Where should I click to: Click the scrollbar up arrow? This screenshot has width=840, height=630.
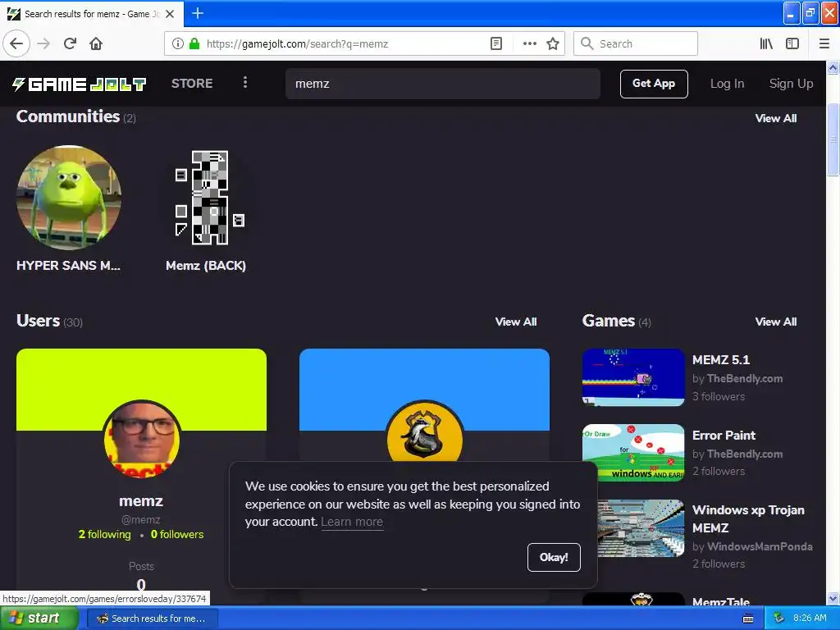pyautogui.click(x=833, y=67)
